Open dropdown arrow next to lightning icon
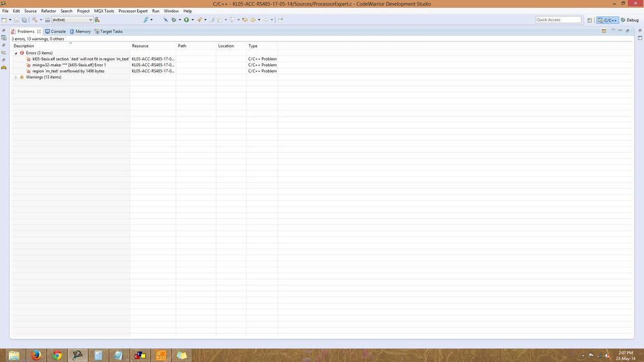The width and height of the screenshot is (644, 362). [151, 20]
